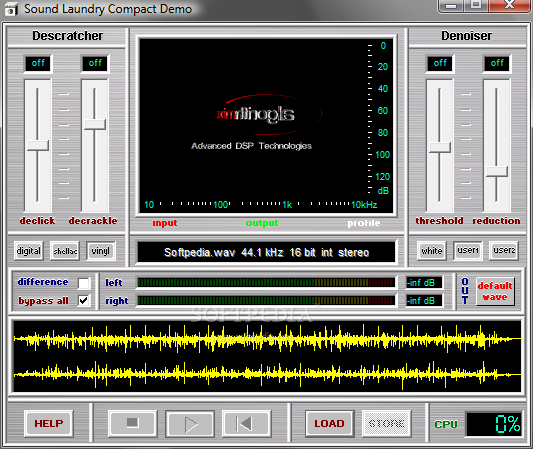Click the declick slider handle

pyautogui.click(x=38, y=145)
